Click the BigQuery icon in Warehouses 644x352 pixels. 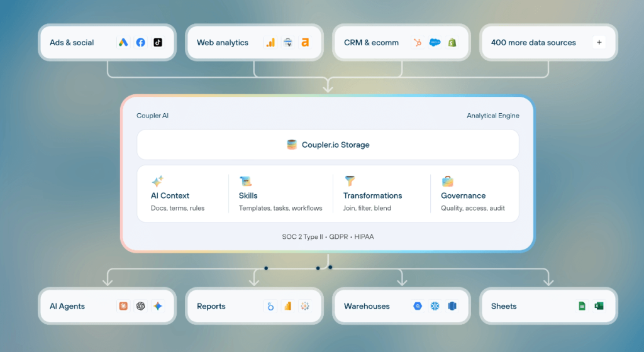tap(418, 306)
